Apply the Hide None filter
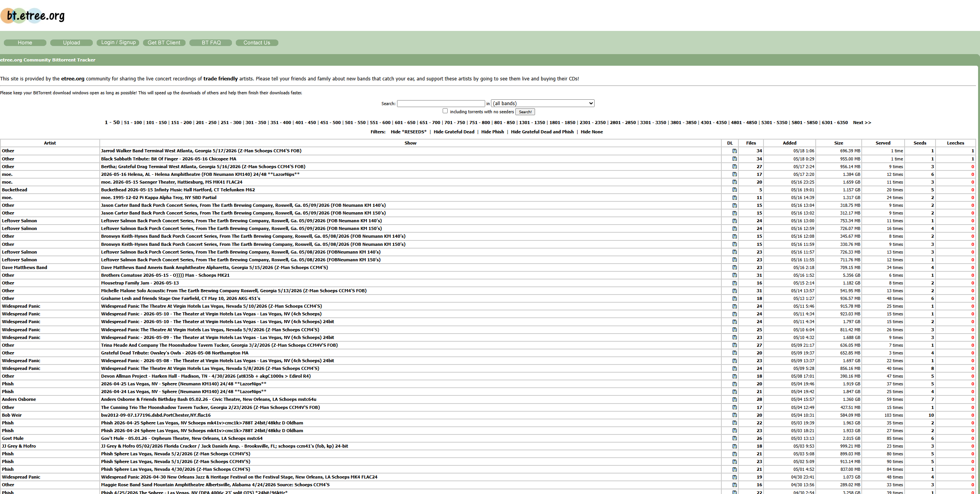This screenshot has height=494, width=980. [x=591, y=132]
